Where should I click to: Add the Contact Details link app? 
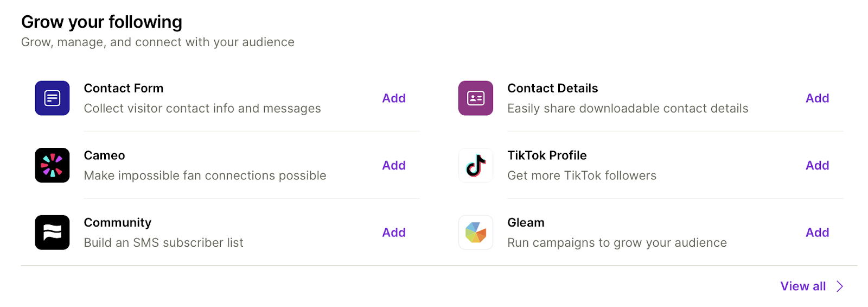pos(816,98)
